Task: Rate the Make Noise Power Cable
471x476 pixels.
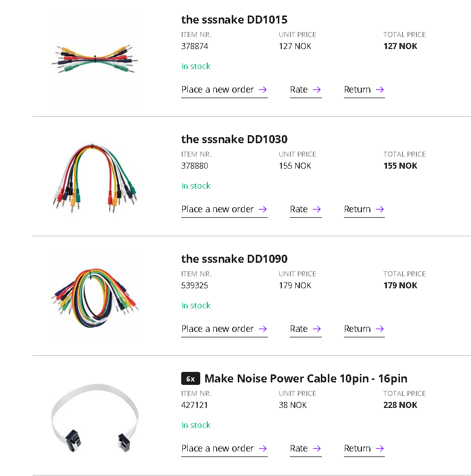Action: [305, 448]
